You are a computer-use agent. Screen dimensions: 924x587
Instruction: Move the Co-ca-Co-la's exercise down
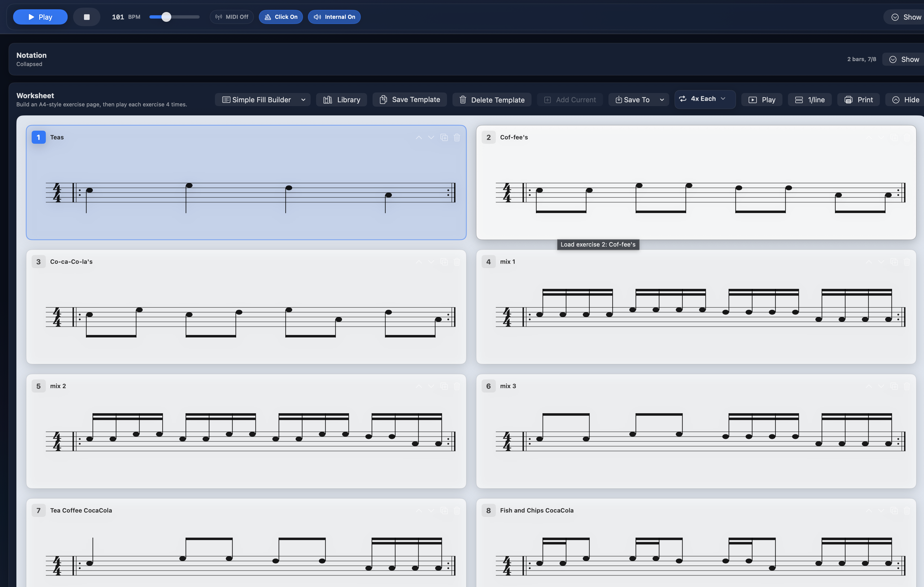[x=431, y=262]
